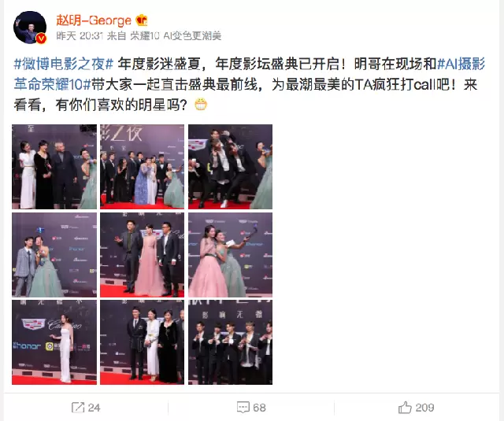The image size is (504, 421).
Task: Click the grinning emoji in the post
Action: coord(201,105)
